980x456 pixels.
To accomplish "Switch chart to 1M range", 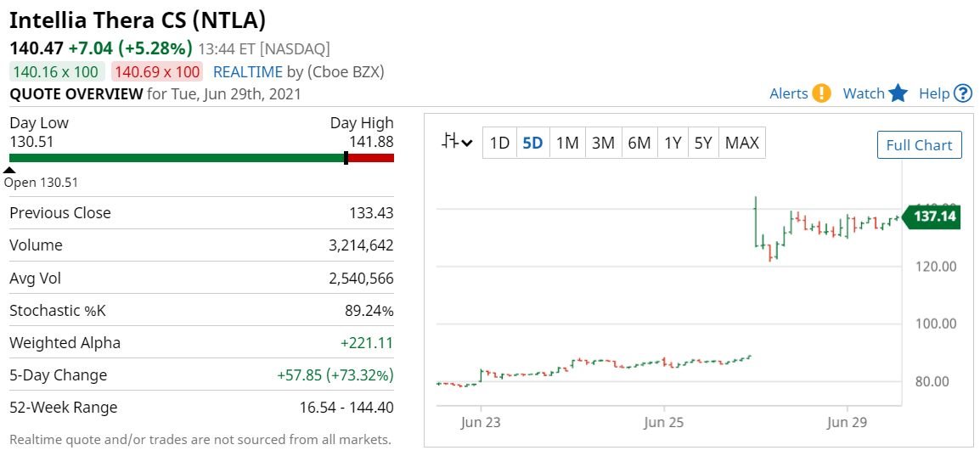I will pyautogui.click(x=567, y=143).
